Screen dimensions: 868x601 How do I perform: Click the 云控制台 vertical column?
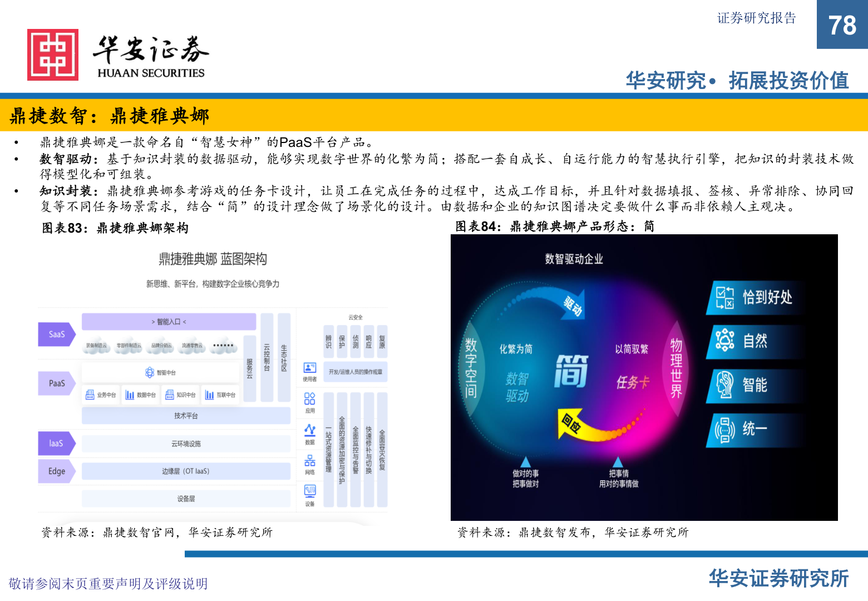[267, 357]
